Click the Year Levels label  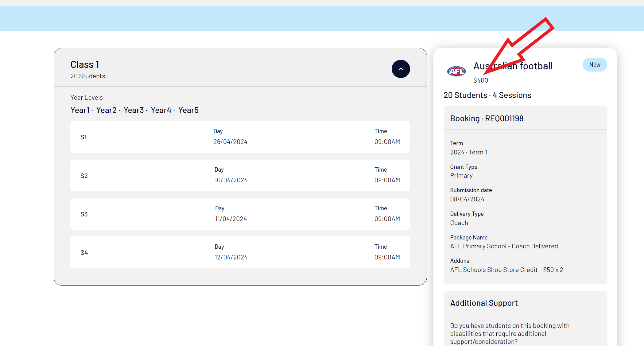pos(87,98)
